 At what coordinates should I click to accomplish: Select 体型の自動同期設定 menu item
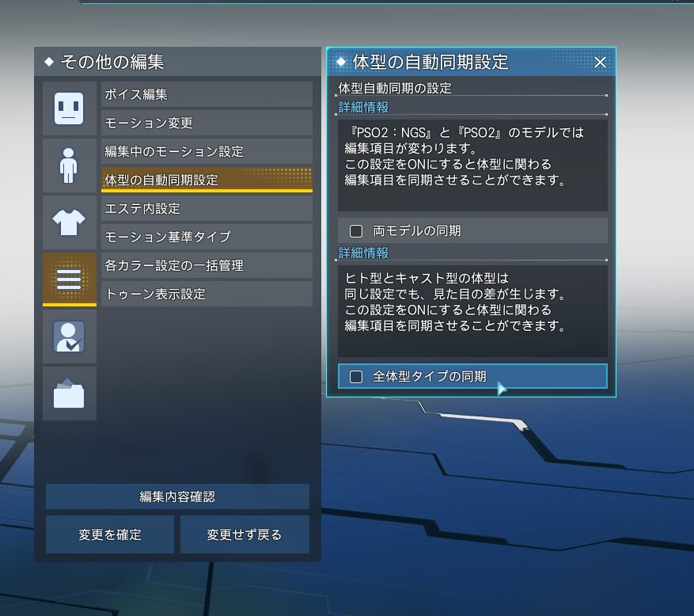click(207, 180)
